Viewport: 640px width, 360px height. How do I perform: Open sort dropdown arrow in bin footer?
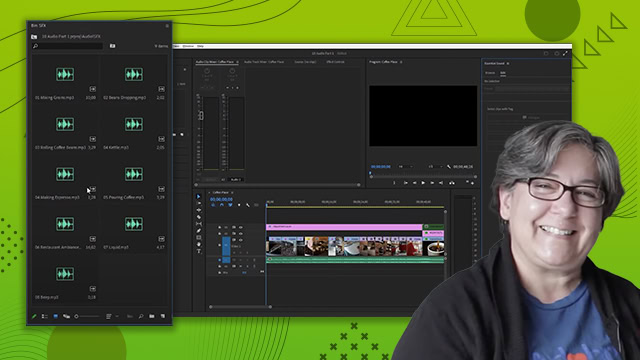click(x=117, y=316)
